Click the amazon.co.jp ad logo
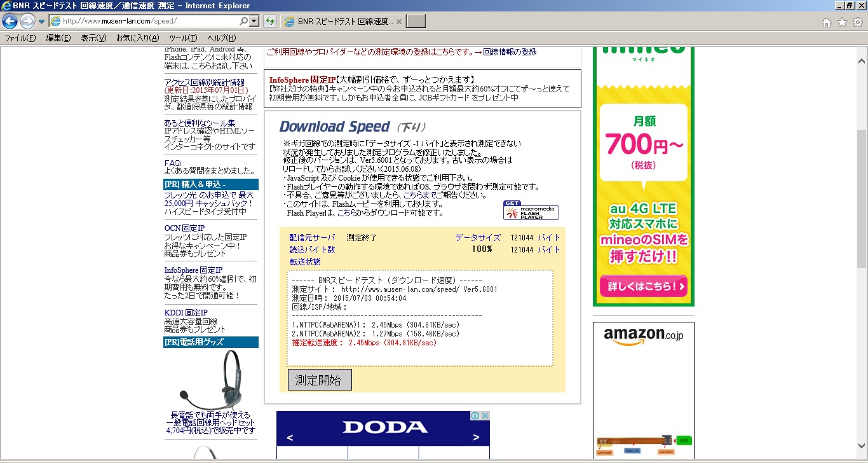The width and height of the screenshot is (868, 463). coord(643,335)
